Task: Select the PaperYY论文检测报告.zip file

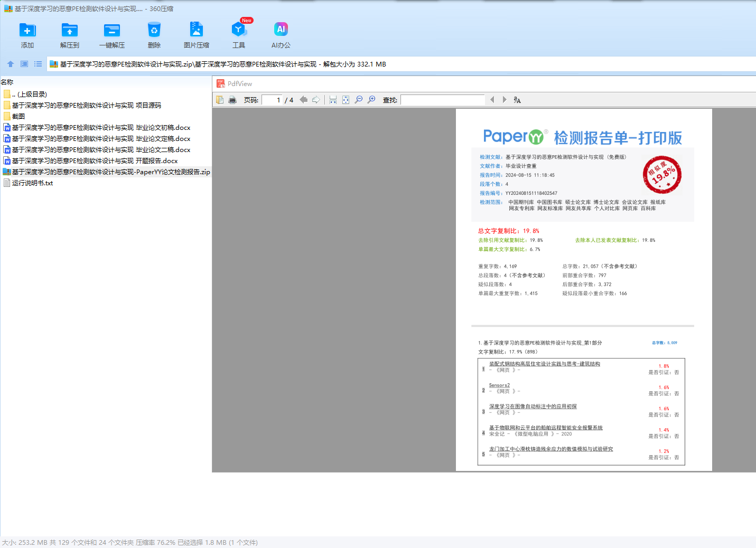Action: 106,172
